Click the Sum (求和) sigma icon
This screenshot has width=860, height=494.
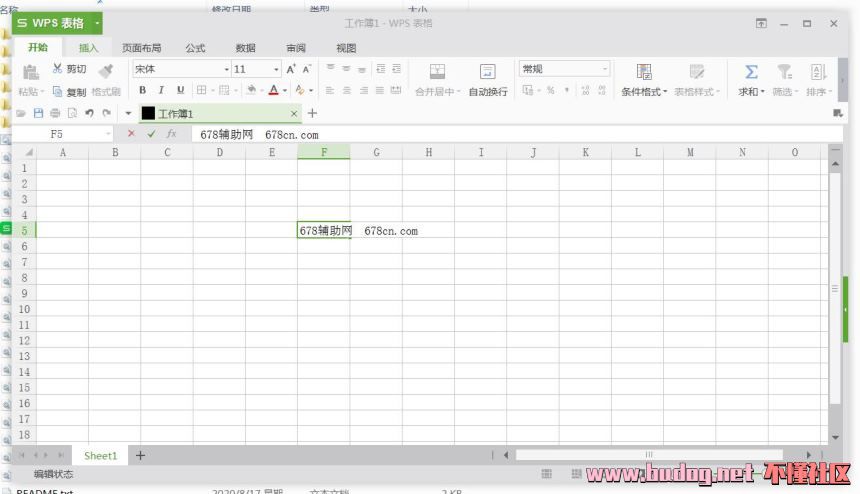click(751, 71)
